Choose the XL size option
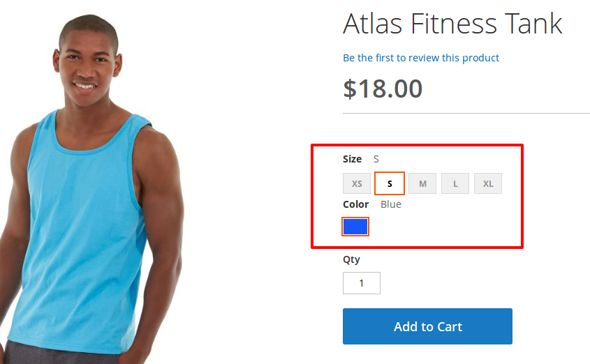The width and height of the screenshot is (590, 364). pos(488,183)
